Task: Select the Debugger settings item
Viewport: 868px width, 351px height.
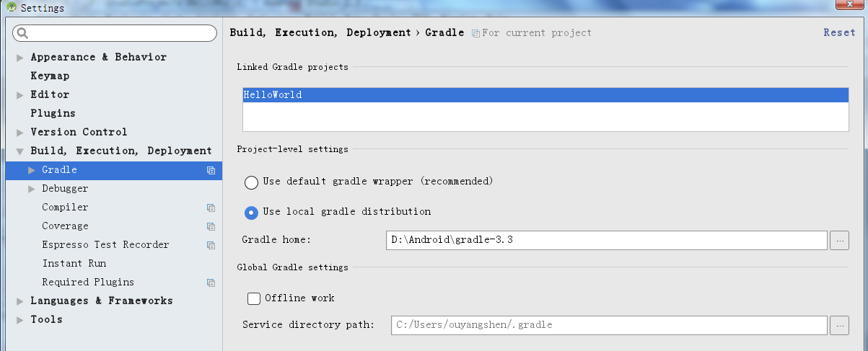Action: [65, 189]
